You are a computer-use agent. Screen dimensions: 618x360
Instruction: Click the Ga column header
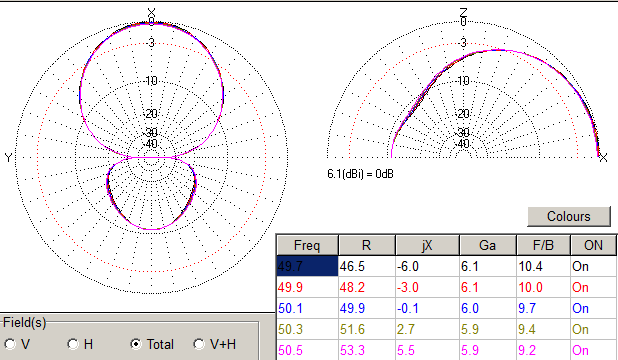pos(488,245)
